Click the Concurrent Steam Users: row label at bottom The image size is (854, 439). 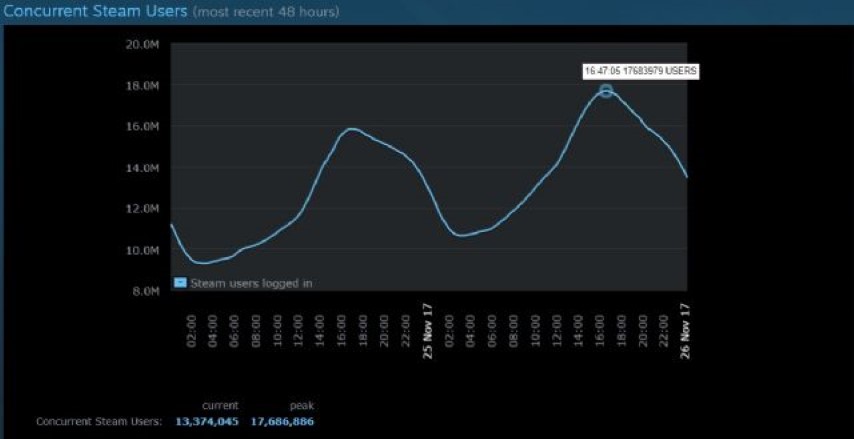click(99, 422)
